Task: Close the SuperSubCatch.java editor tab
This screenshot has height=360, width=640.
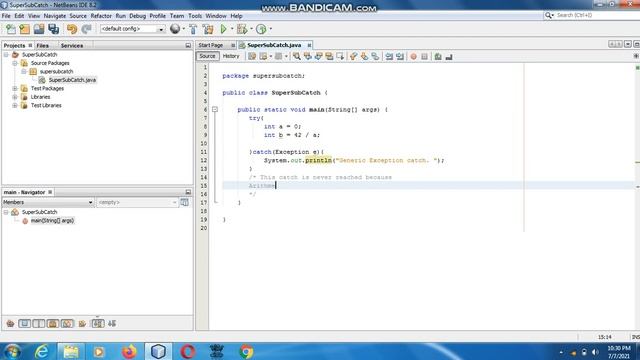Action: point(309,45)
